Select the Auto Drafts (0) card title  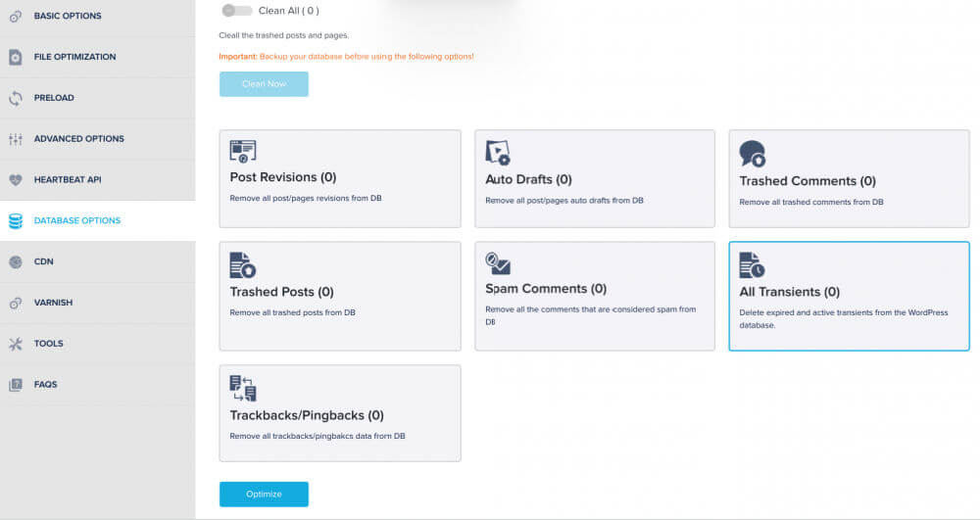tap(529, 180)
